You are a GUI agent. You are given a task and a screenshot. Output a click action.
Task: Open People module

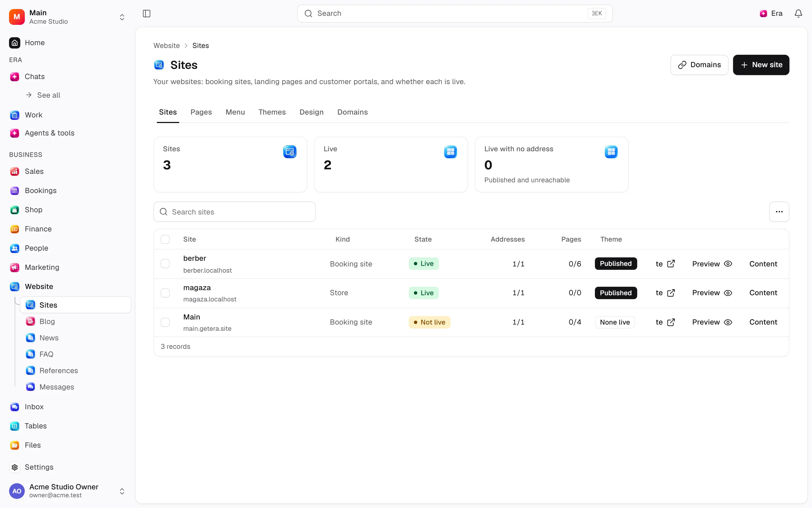click(x=36, y=248)
